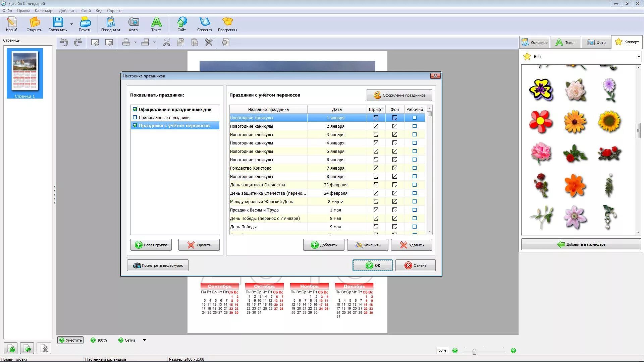Enable Православные праздники checkbox
644x362 pixels.
135,117
